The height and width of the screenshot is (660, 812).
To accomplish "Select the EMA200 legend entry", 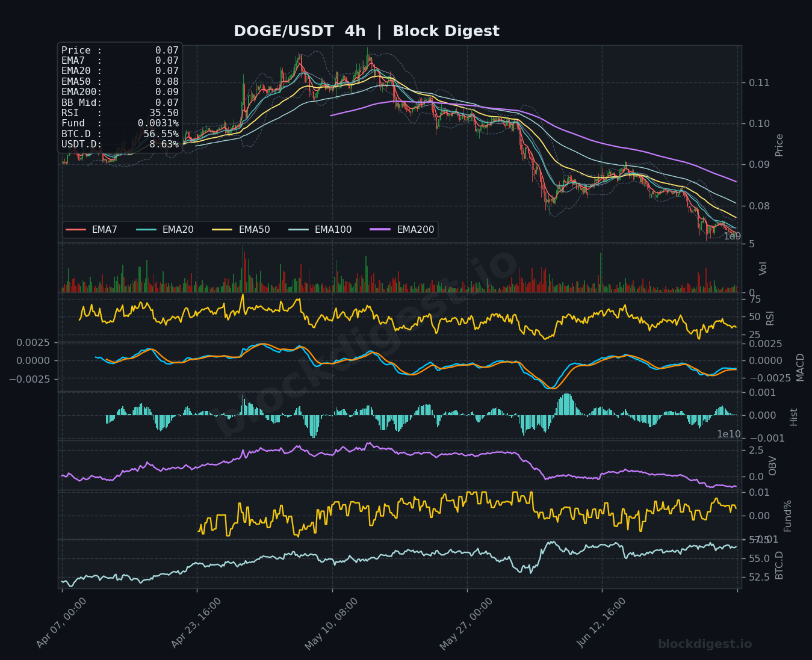I will coord(403,230).
